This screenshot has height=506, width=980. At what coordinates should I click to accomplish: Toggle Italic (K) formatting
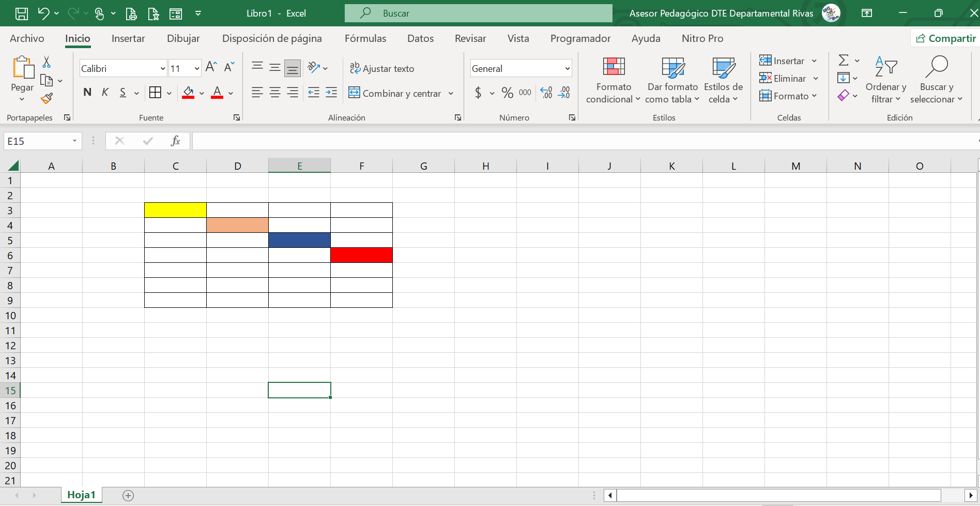105,93
